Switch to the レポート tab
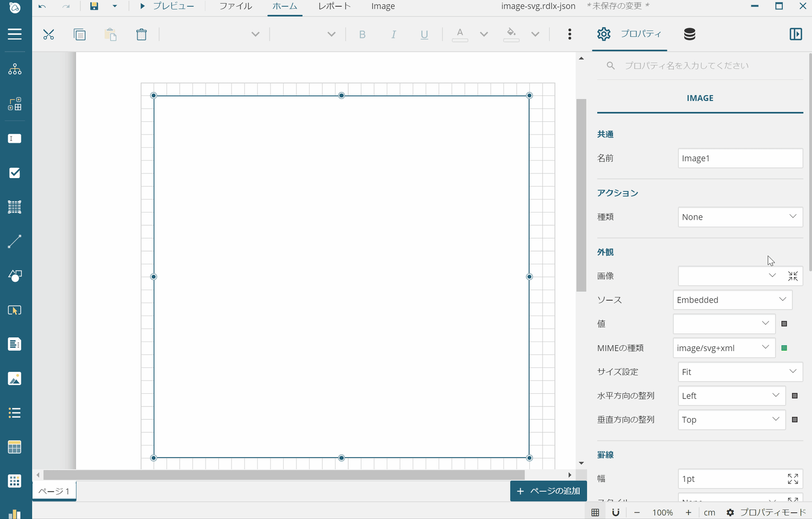The image size is (812, 519). 334,6
